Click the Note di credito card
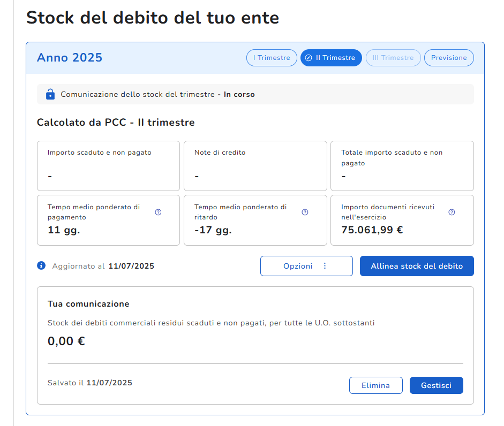504x426 pixels. click(255, 166)
